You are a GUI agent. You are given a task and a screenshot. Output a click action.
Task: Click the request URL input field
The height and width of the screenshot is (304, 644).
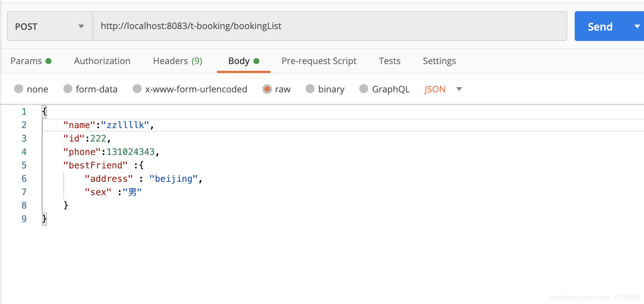click(x=330, y=26)
